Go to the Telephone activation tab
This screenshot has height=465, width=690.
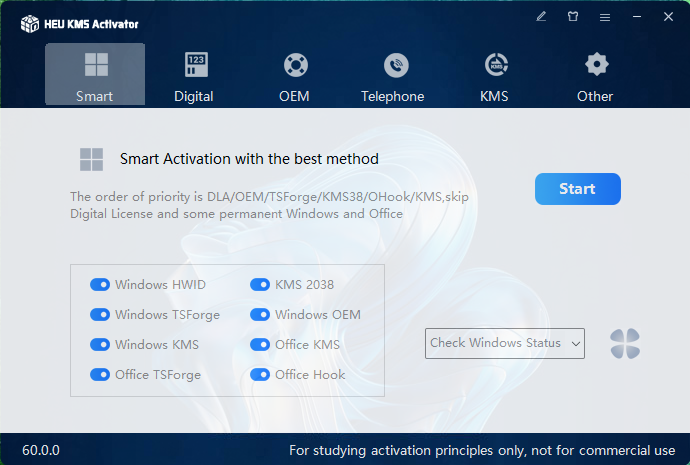click(x=393, y=75)
